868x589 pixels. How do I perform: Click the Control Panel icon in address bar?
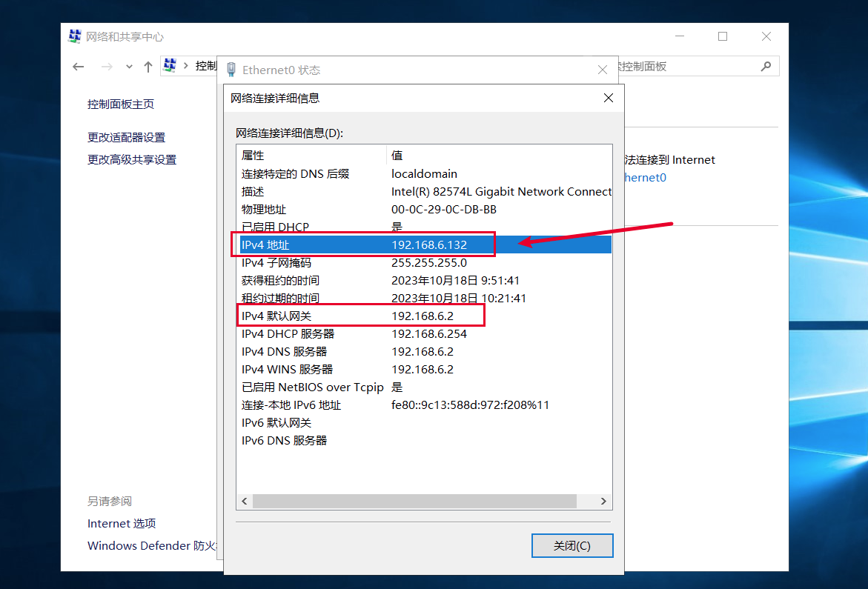(x=170, y=66)
